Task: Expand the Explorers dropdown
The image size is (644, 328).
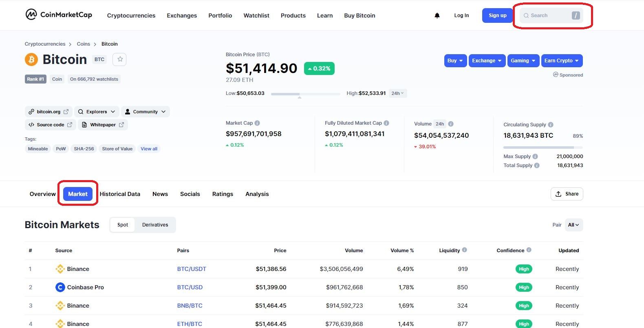Action: click(97, 112)
